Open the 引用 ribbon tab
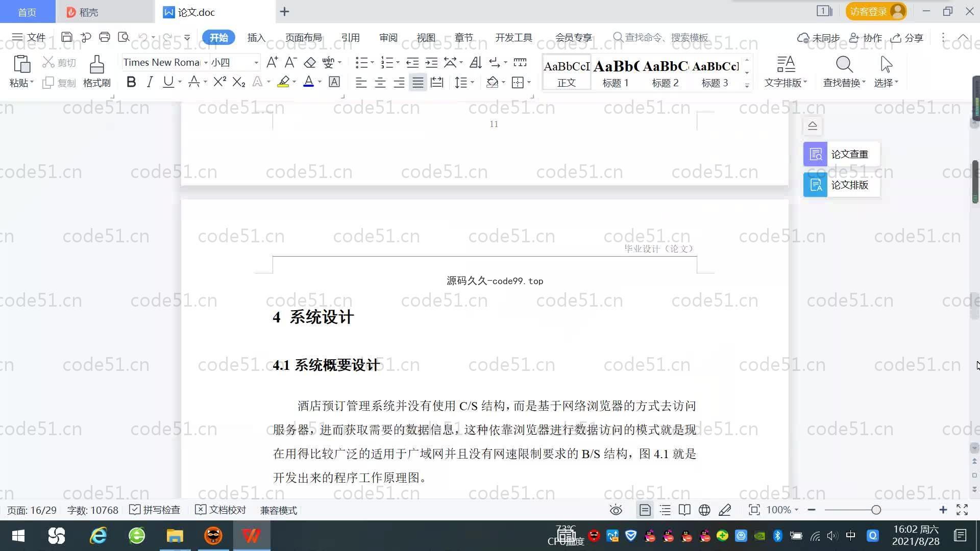Screen dimensions: 980x551 [350, 37]
